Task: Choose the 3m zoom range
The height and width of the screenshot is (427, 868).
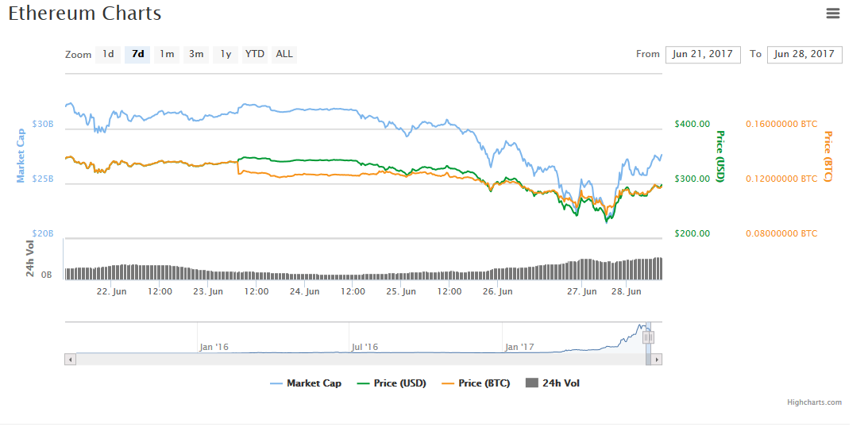Action: [x=196, y=54]
